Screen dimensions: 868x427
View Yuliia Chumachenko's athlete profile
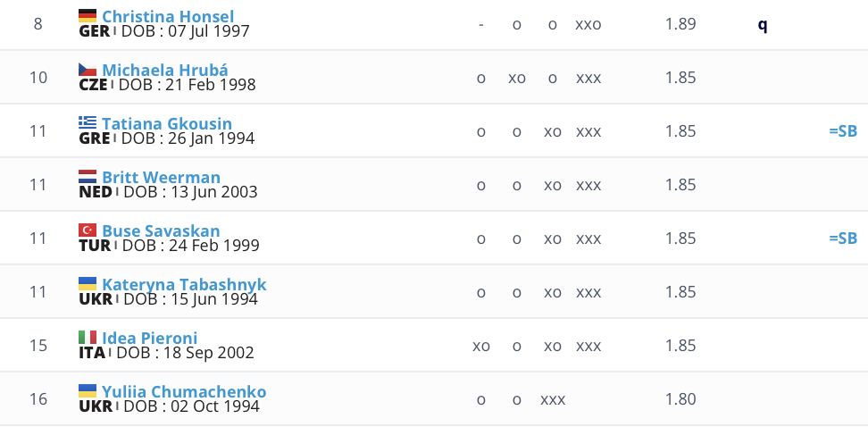pos(184,391)
